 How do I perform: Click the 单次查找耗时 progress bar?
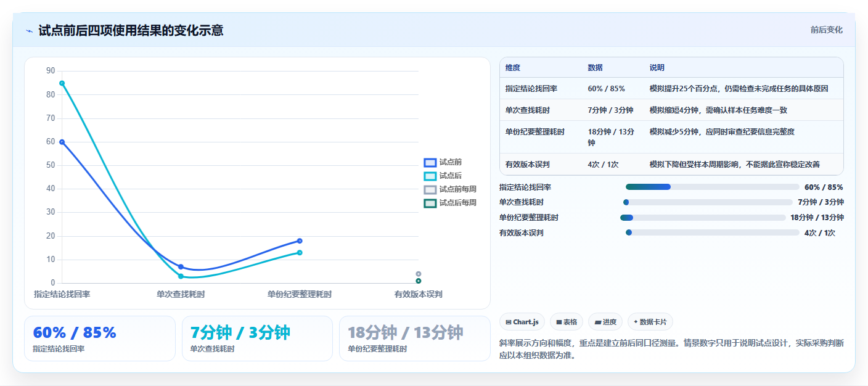coord(708,202)
